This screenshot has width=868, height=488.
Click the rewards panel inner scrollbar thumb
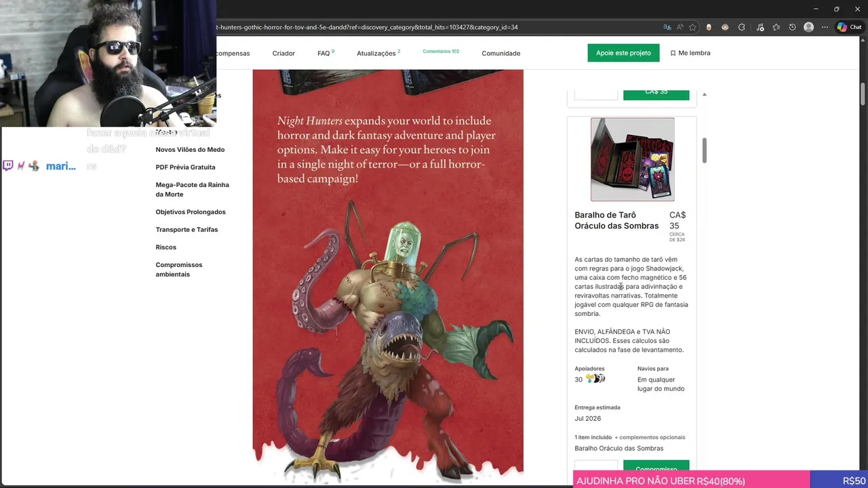(704, 150)
